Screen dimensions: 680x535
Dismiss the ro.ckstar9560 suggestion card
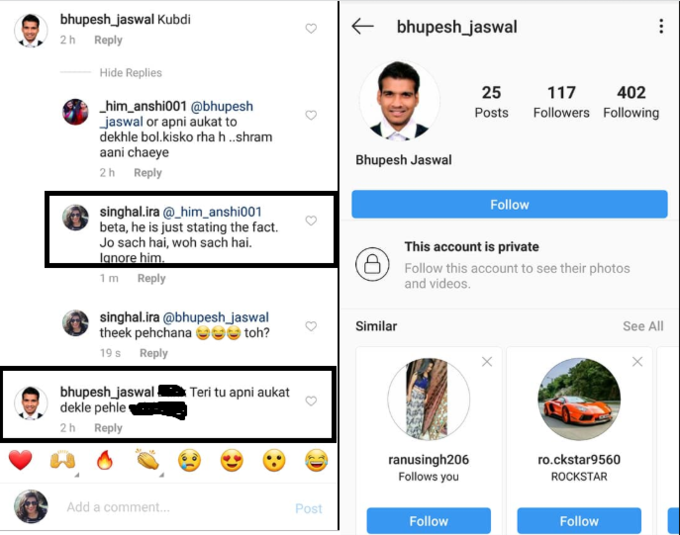coord(637,362)
